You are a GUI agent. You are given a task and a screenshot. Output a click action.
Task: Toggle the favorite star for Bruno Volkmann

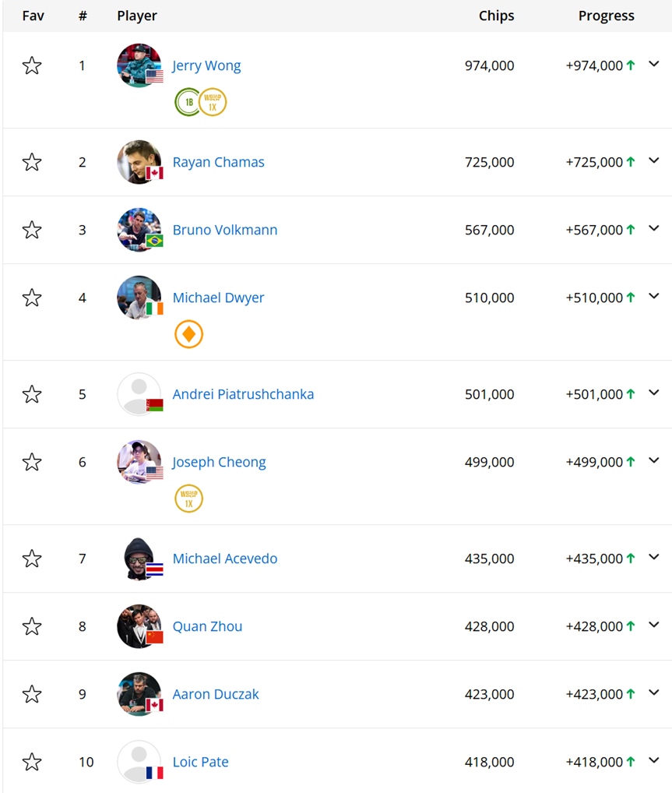pyautogui.click(x=32, y=230)
